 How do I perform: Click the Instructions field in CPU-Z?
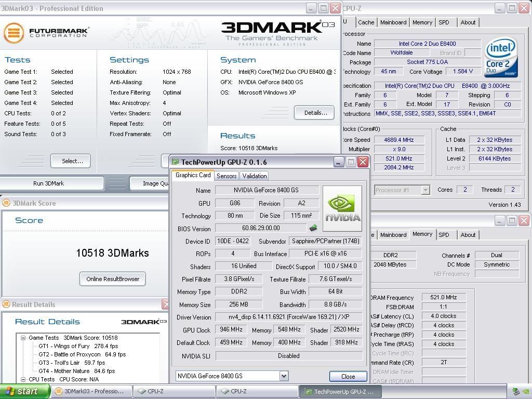[447, 114]
